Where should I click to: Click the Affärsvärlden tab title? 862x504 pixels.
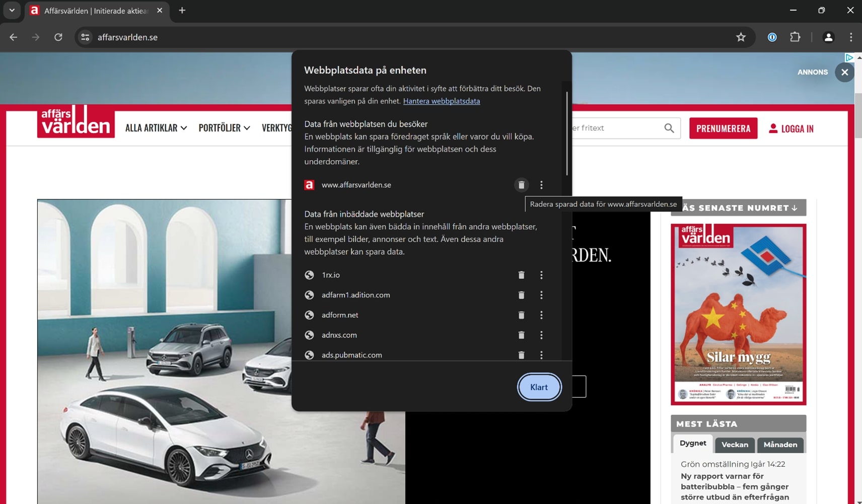[96, 11]
